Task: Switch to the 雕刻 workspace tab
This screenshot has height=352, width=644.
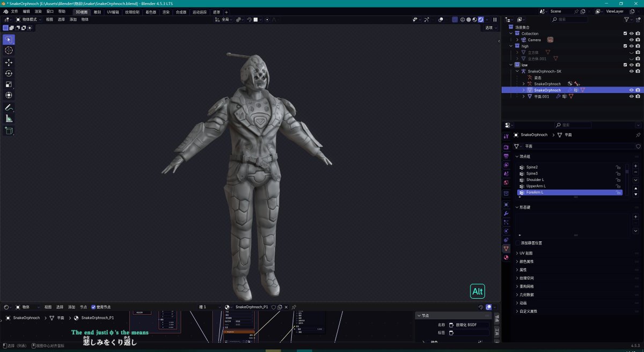Action: point(97,12)
